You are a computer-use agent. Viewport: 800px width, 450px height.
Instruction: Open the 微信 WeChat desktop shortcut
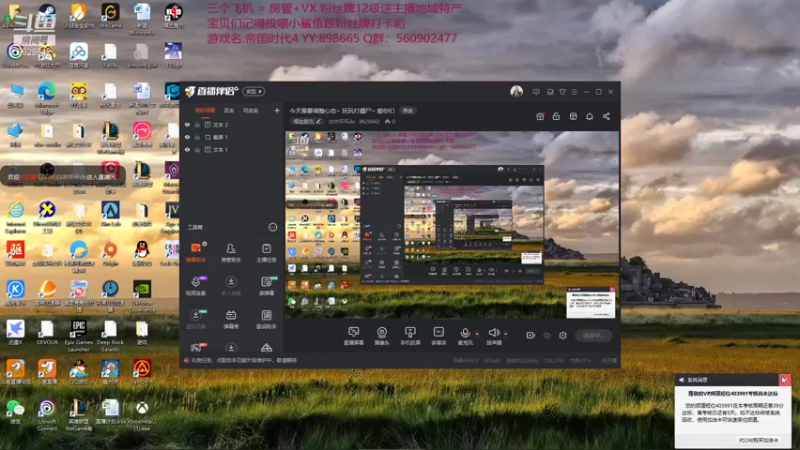pyautogui.click(x=15, y=411)
